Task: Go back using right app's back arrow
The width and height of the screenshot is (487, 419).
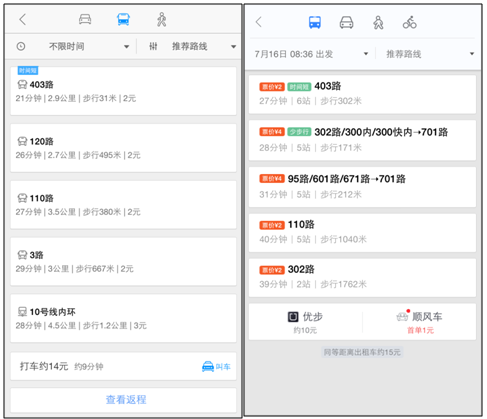Action: 259,22
